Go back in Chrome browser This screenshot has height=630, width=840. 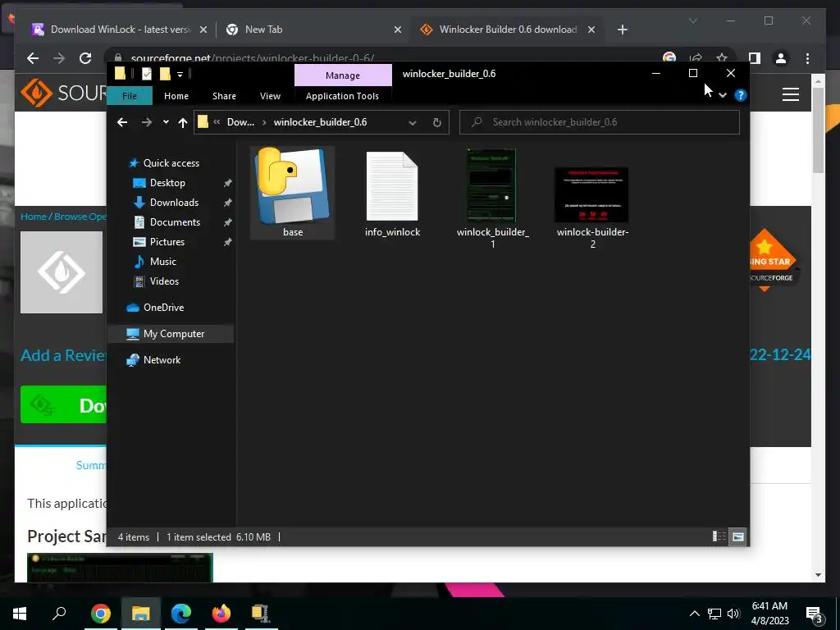[33, 58]
